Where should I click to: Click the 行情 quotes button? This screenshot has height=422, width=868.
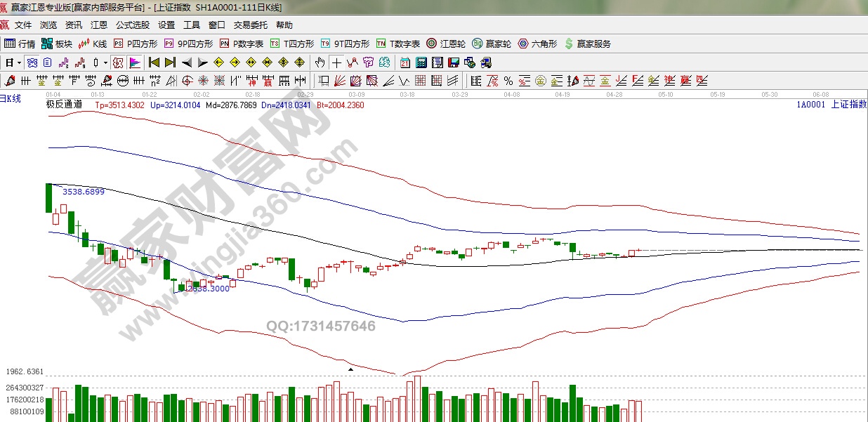[x=20, y=44]
